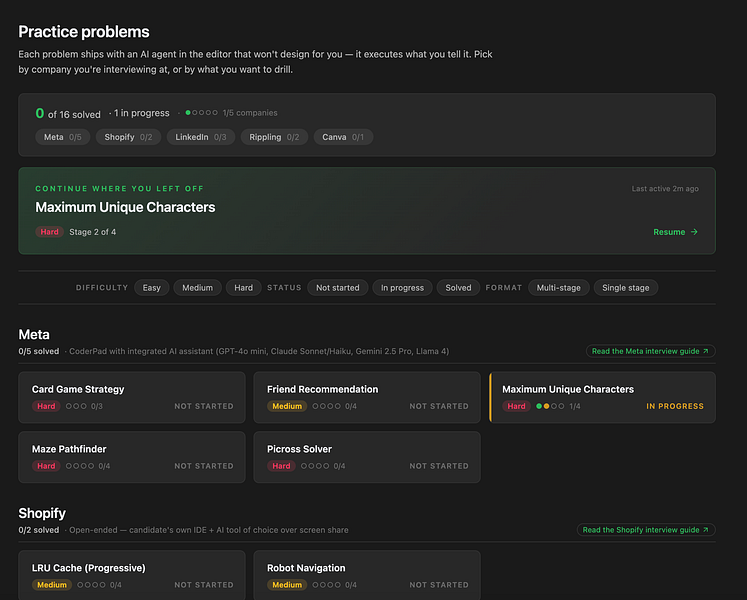Toggle the Medium difficulty filter
Screen dimensions: 747x600
pos(197,288)
